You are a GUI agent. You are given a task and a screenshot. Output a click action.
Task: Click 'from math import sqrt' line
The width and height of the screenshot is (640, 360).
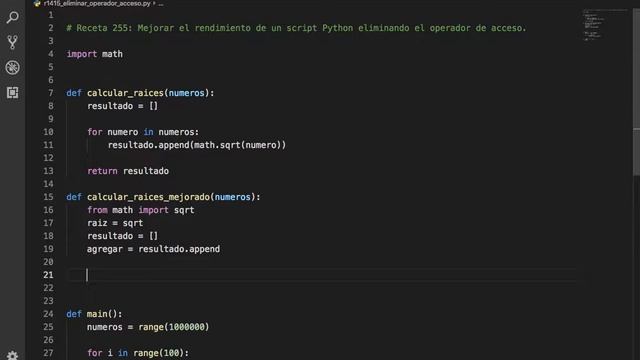point(140,210)
